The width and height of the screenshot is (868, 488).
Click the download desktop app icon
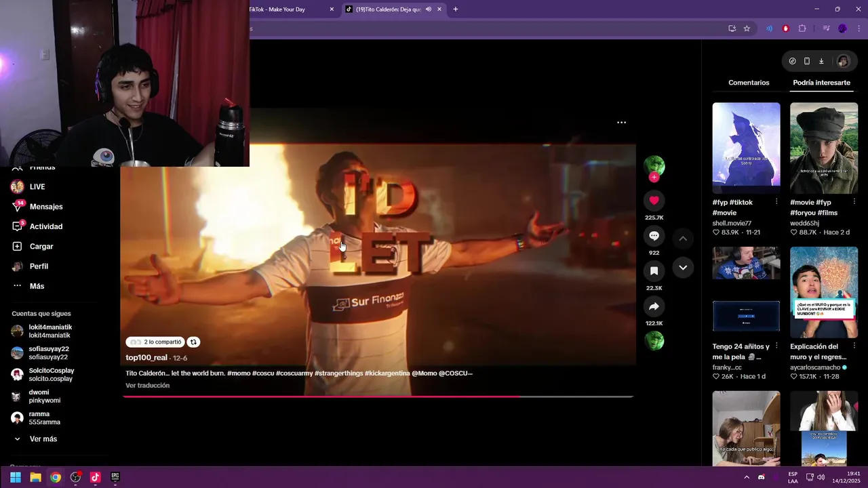[x=821, y=61]
